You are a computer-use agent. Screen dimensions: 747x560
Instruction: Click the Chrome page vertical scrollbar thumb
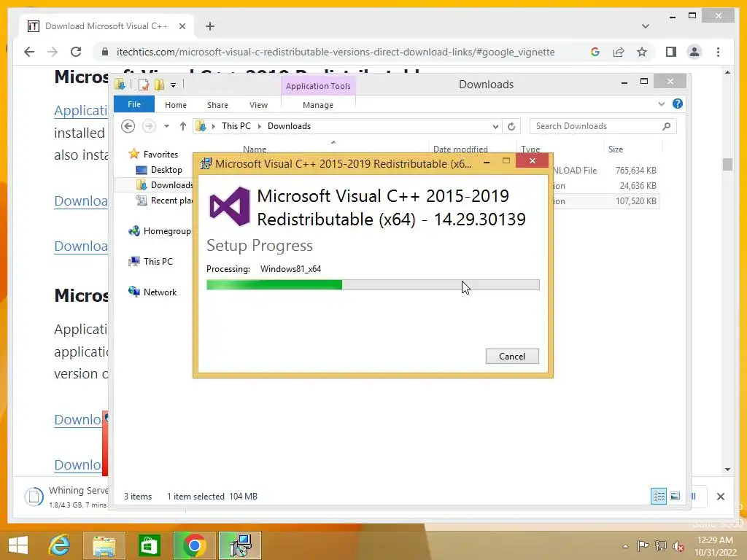coord(727,164)
